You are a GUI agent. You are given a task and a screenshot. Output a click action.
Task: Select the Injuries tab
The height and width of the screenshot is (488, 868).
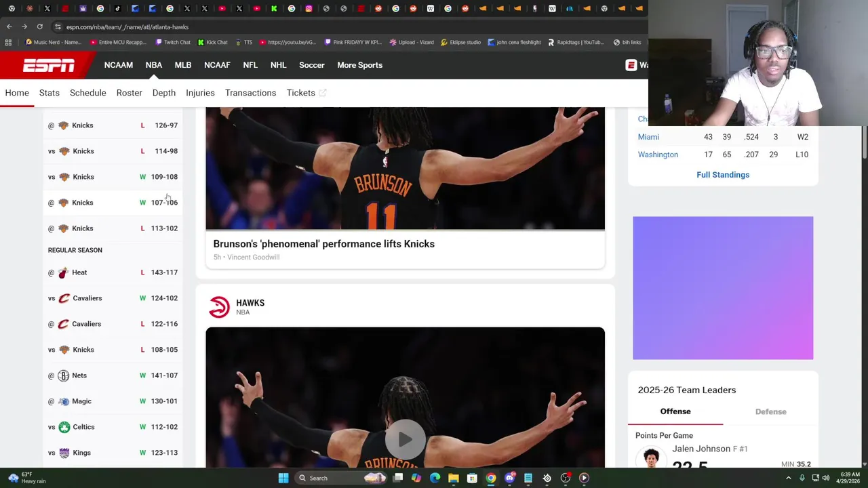tap(200, 93)
